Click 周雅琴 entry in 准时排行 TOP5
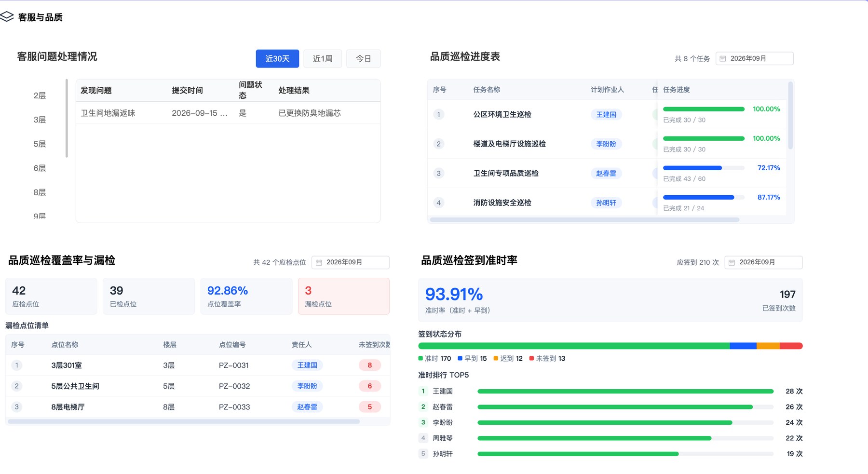 coord(611,438)
